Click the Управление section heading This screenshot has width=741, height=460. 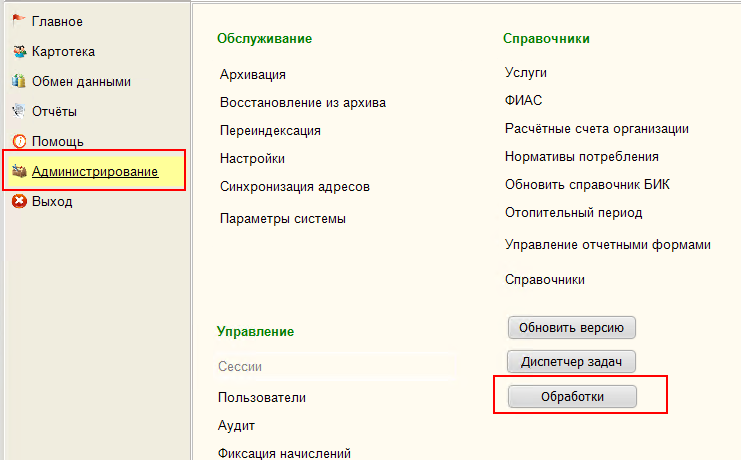point(256,332)
